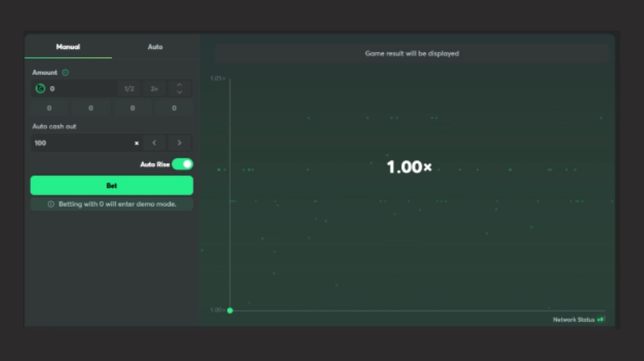Click the Network Status signal icon
This screenshot has height=361, width=644.
click(601, 319)
